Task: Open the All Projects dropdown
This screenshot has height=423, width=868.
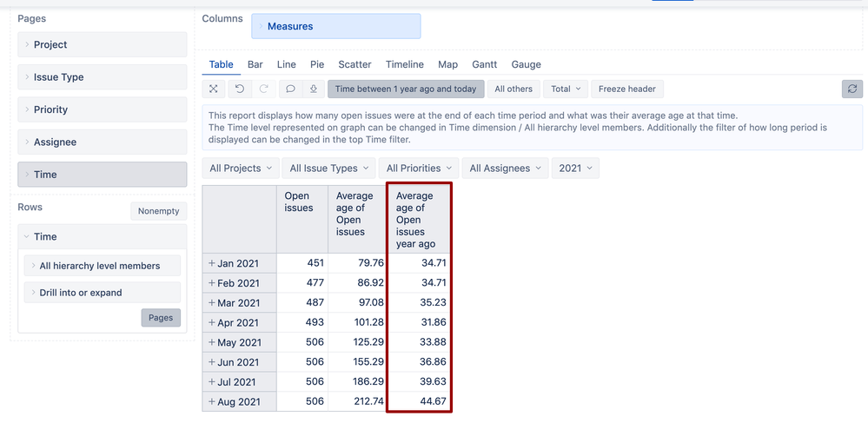Action: pos(241,169)
